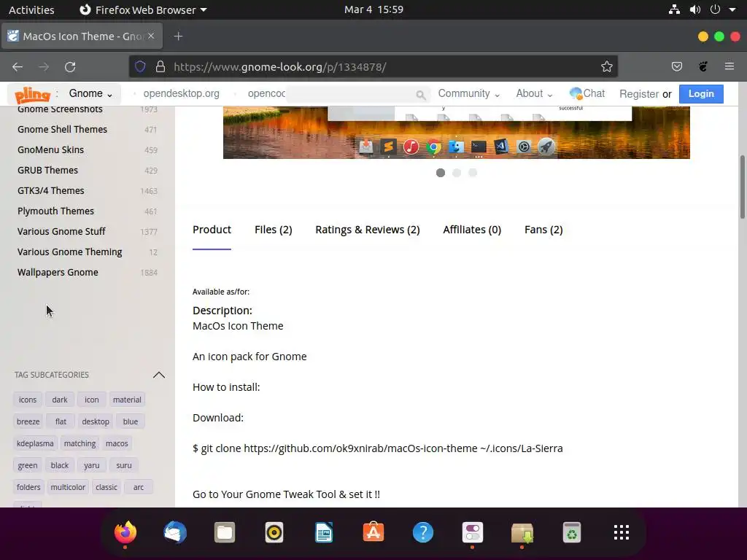Open tracking protection shield icon
Screen dimensions: 747x560
(x=140, y=66)
